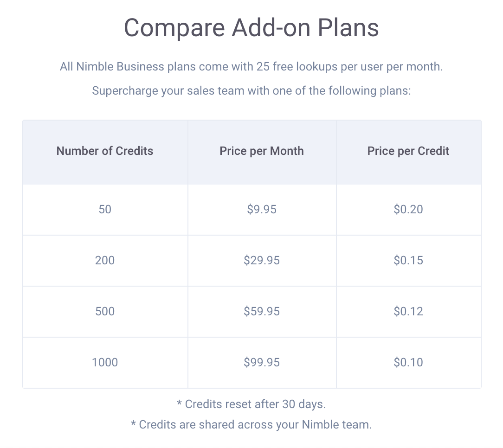Select the 1000 credits cell
This screenshot has height=448, width=503.
click(105, 363)
